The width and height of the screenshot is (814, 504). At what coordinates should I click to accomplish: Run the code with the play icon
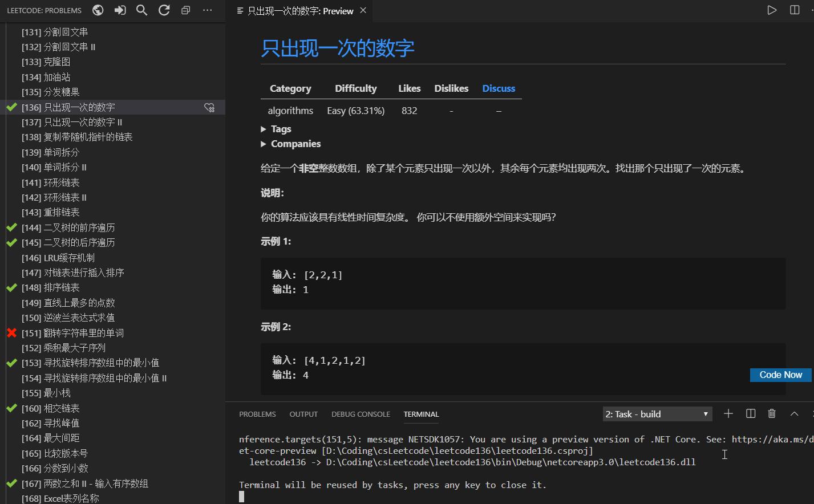point(772,10)
